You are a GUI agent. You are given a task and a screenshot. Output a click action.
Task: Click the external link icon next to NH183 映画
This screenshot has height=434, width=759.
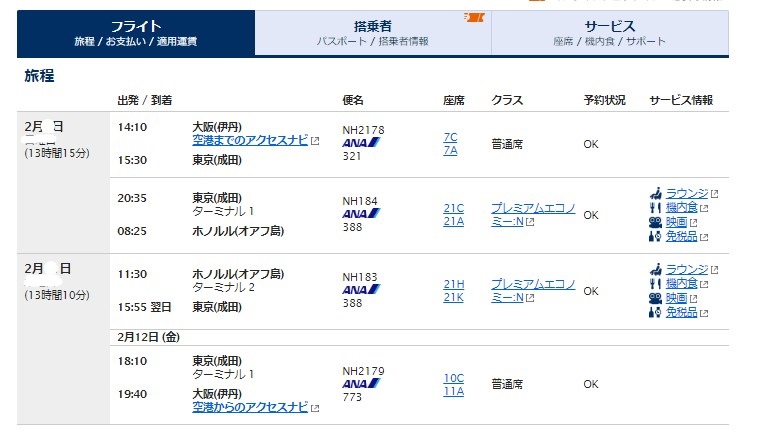pos(693,299)
